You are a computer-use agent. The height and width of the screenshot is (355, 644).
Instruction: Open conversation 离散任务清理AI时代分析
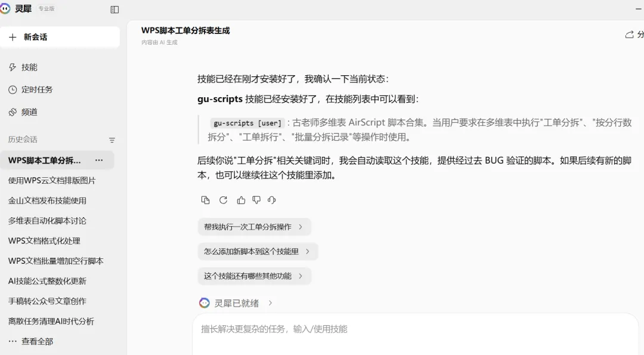pyautogui.click(x=51, y=322)
